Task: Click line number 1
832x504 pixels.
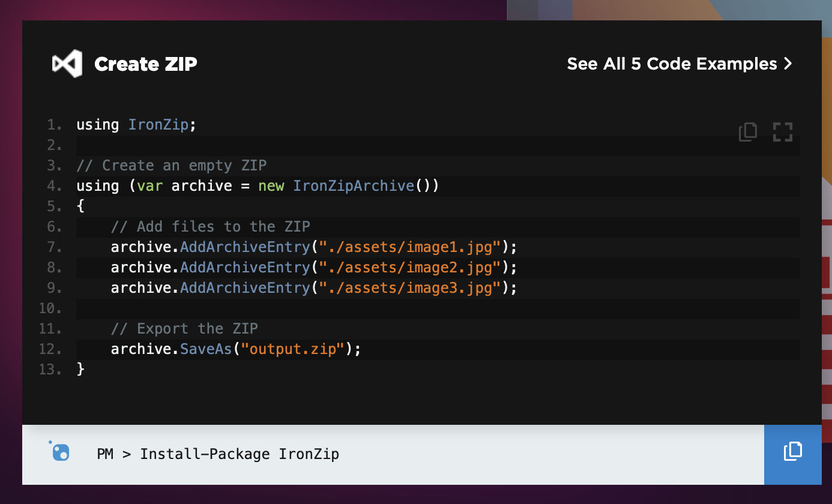Action: (x=55, y=125)
